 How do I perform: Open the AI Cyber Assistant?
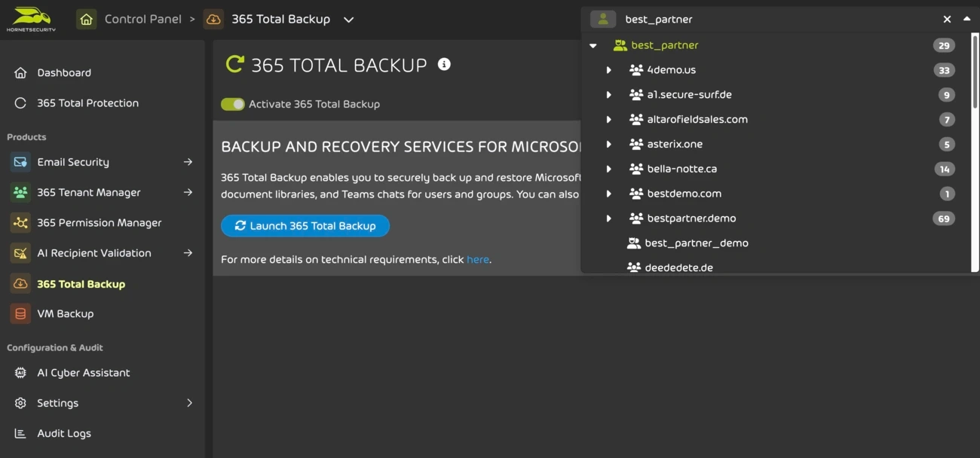tap(83, 372)
